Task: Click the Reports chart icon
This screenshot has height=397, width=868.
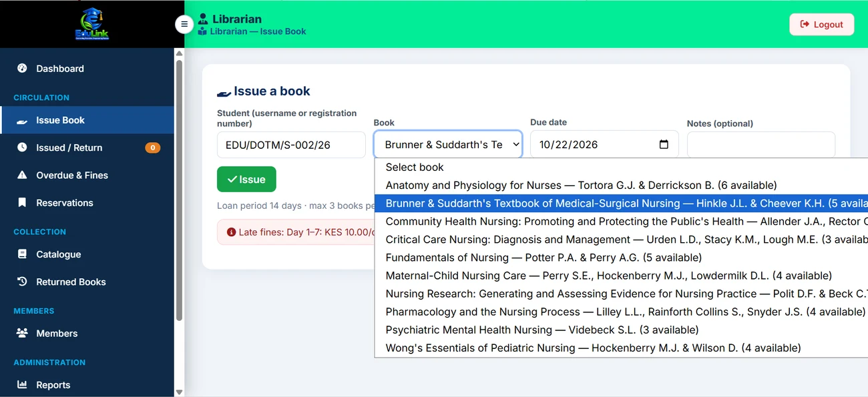Action: [x=22, y=384]
